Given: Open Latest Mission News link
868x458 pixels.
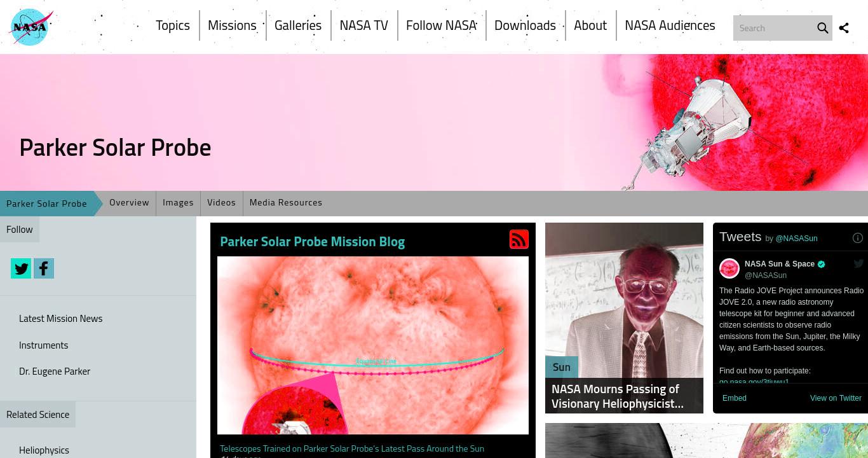Looking at the screenshot, I should click(x=60, y=319).
